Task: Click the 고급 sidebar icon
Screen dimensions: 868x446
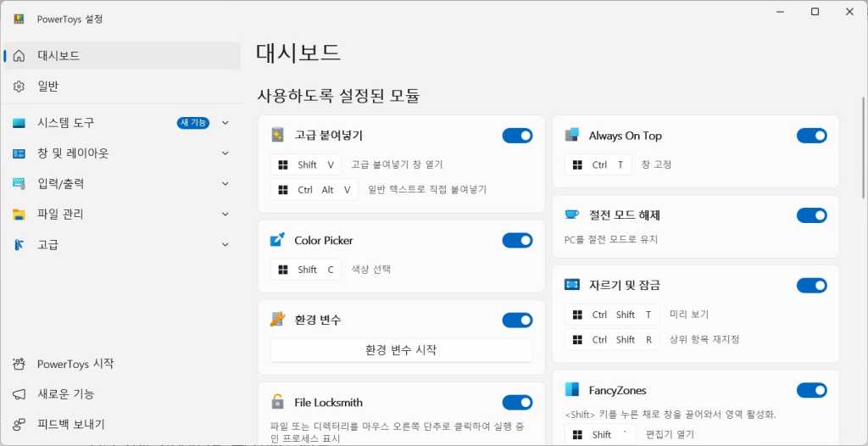Action: tap(19, 245)
